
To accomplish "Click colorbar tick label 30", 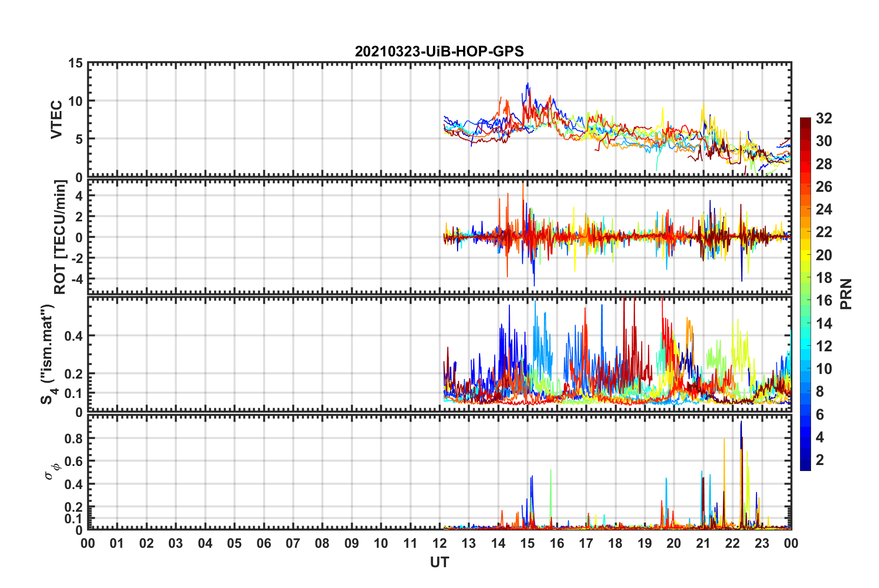I will click(824, 141).
